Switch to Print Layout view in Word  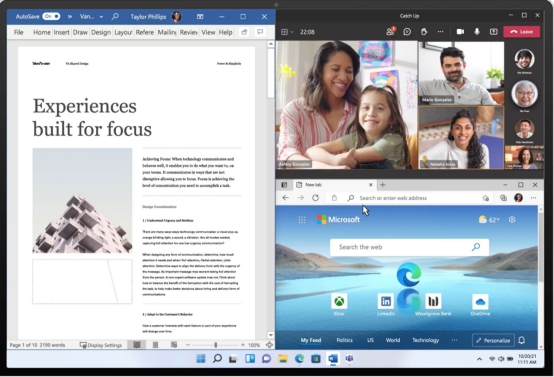(x=155, y=344)
